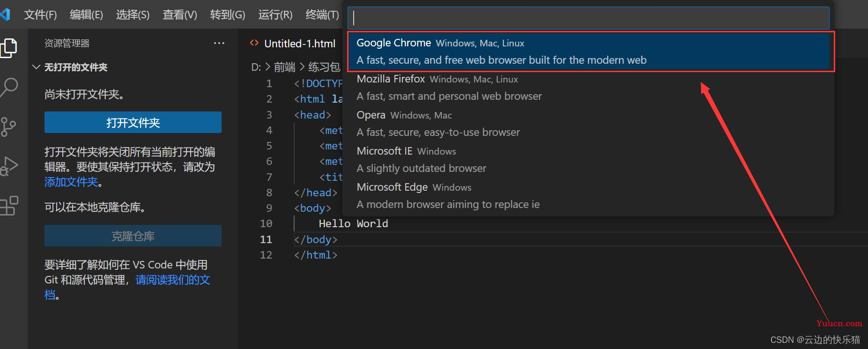Click the opening <body> tag on line 9
Viewport: 868px width, 349px height.
tap(312, 208)
